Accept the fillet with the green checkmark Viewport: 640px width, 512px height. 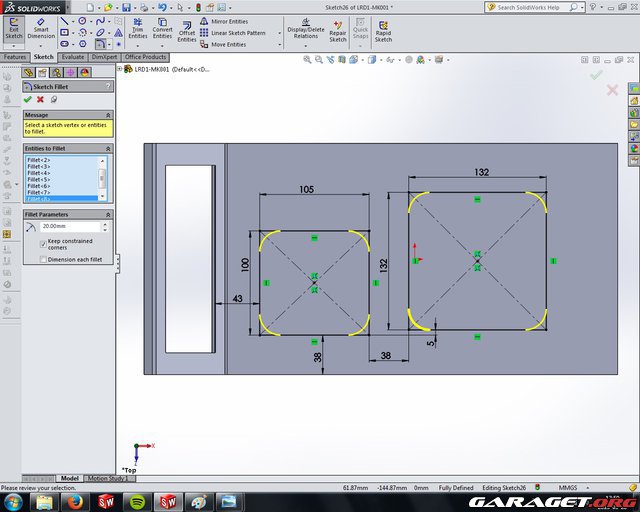pos(27,99)
